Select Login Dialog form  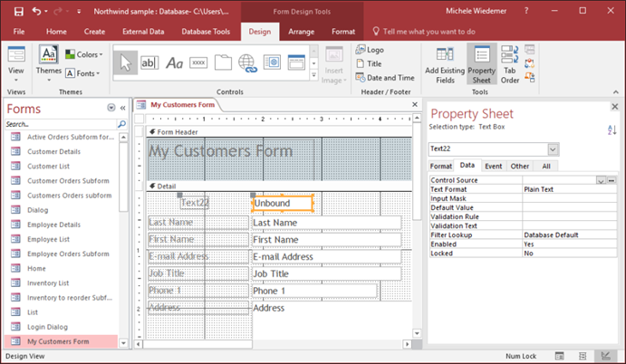[47, 327]
